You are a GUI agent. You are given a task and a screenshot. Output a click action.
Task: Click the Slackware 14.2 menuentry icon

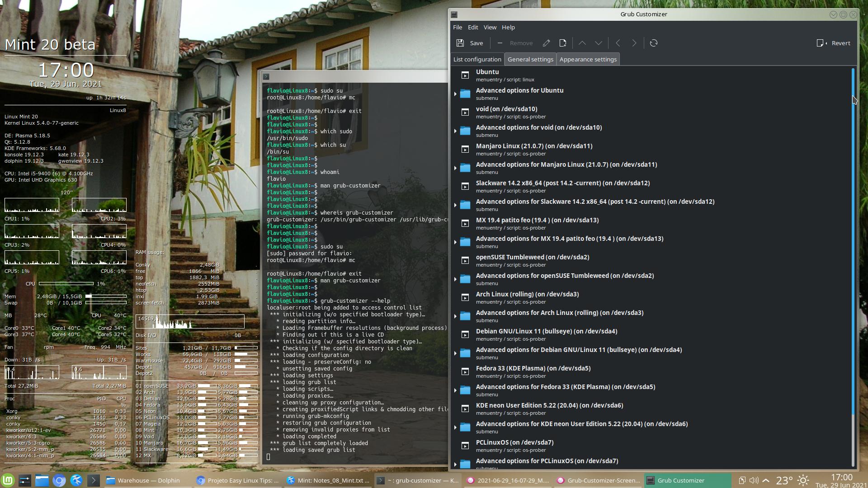(x=465, y=186)
